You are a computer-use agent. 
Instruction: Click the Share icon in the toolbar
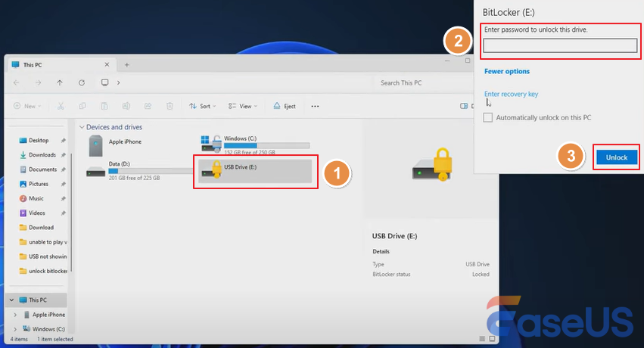[148, 106]
